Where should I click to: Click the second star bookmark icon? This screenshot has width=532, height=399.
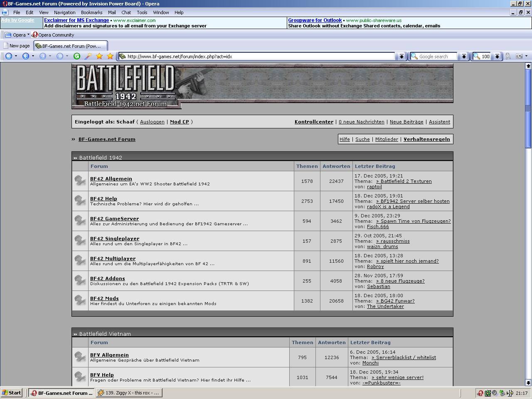click(x=110, y=56)
